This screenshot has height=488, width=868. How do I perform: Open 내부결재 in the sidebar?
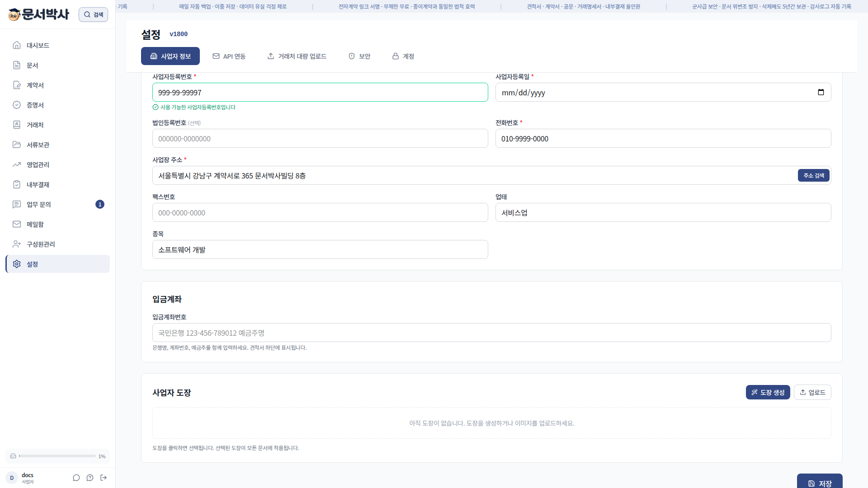pos(57,184)
